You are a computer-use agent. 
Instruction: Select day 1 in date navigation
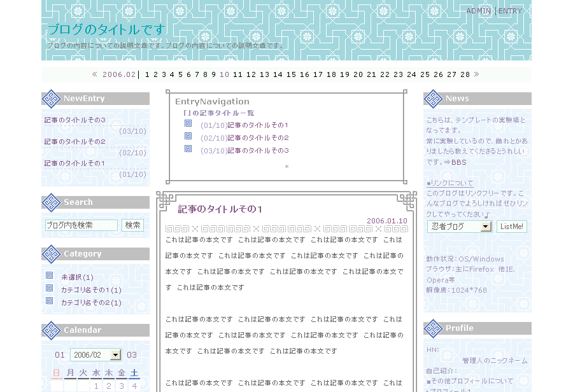pos(147,74)
